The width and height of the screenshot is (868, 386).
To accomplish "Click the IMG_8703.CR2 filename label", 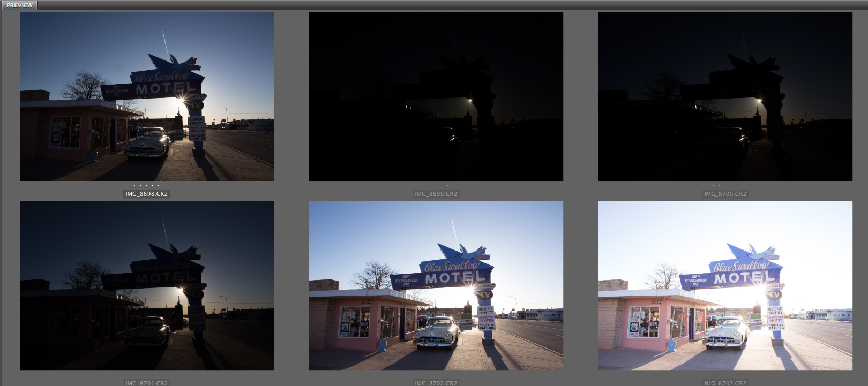I will tap(725, 383).
